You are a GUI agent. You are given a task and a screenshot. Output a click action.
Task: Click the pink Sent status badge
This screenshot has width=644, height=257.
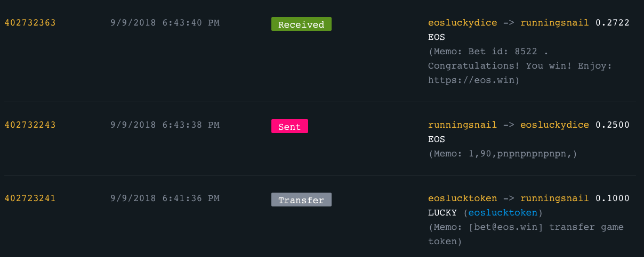click(x=289, y=127)
